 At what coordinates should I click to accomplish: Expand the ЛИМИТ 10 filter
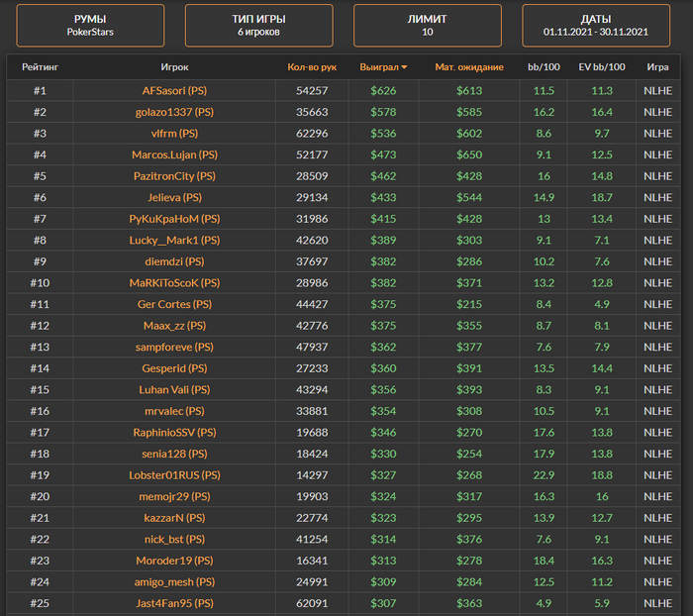tap(427, 25)
